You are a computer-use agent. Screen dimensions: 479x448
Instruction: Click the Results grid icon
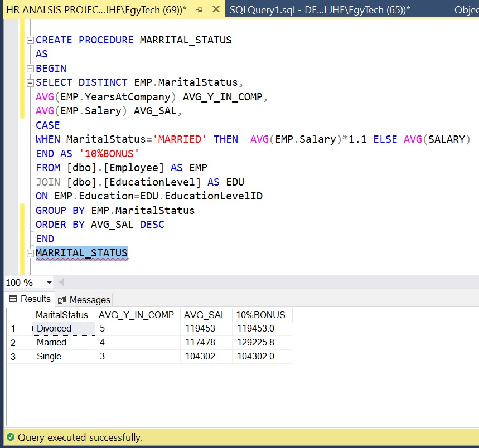point(13,299)
